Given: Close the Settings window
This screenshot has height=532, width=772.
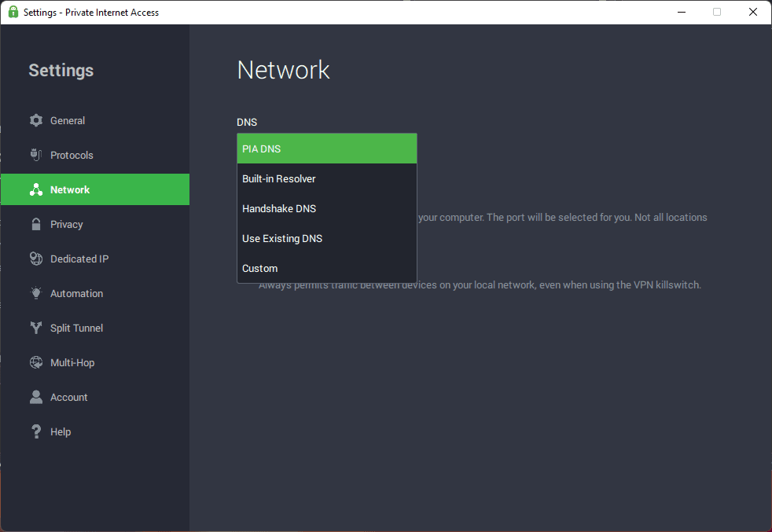Looking at the screenshot, I should (x=753, y=12).
